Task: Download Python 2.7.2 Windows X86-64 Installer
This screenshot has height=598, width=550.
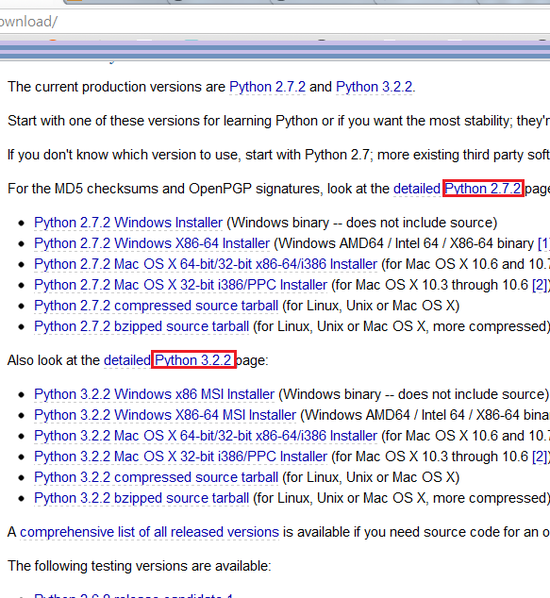Action: 152,243
